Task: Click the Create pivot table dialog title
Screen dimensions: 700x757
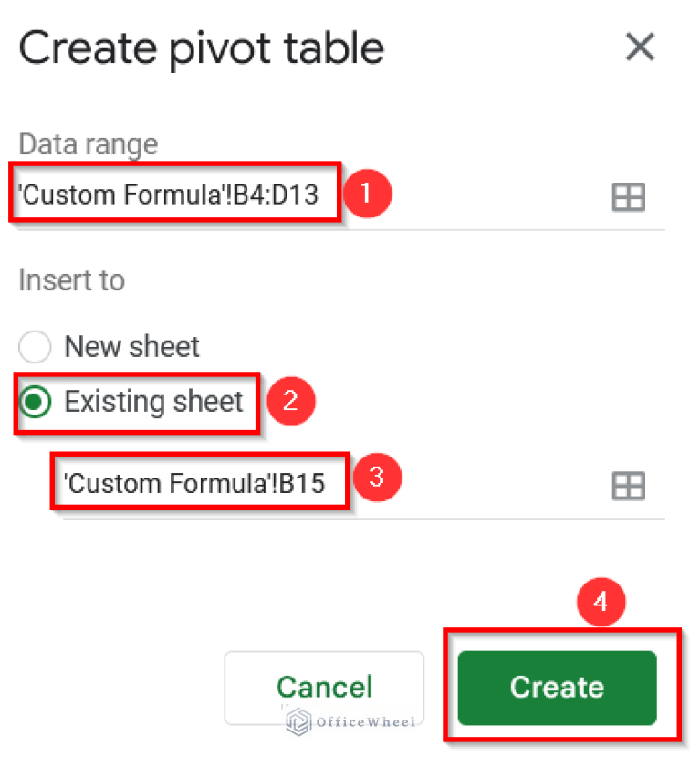Action: tap(203, 47)
